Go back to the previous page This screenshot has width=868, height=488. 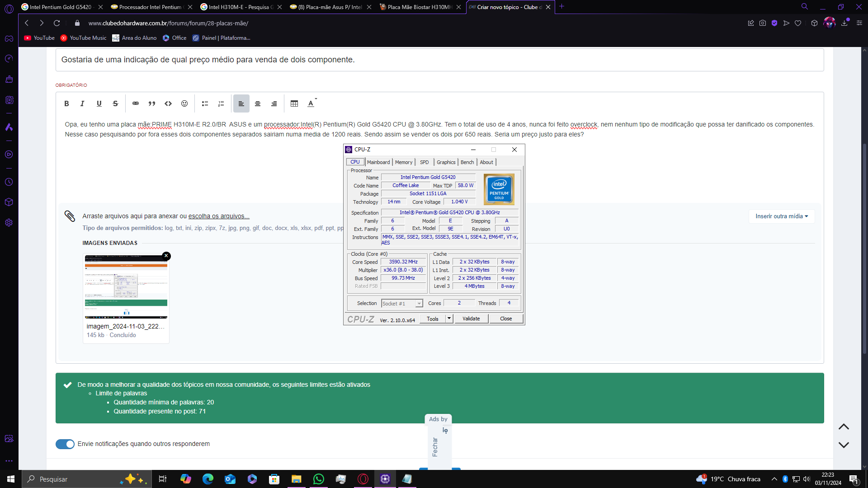tap(27, 23)
